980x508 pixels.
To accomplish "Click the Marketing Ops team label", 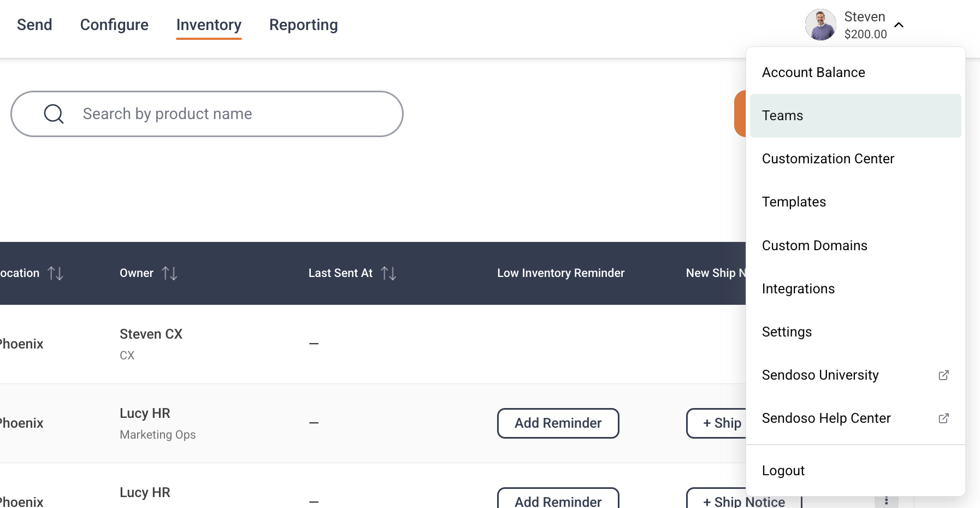I will tap(157, 434).
